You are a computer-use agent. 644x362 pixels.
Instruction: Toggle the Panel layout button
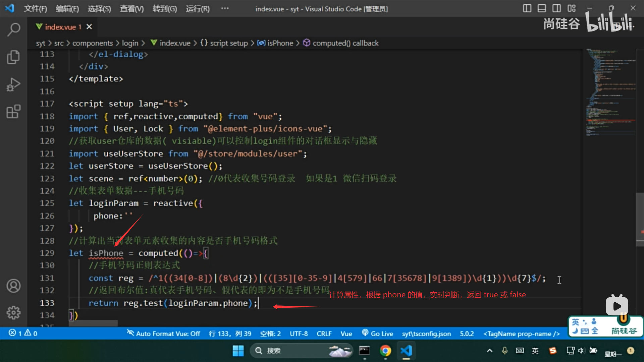[x=542, y=8]
